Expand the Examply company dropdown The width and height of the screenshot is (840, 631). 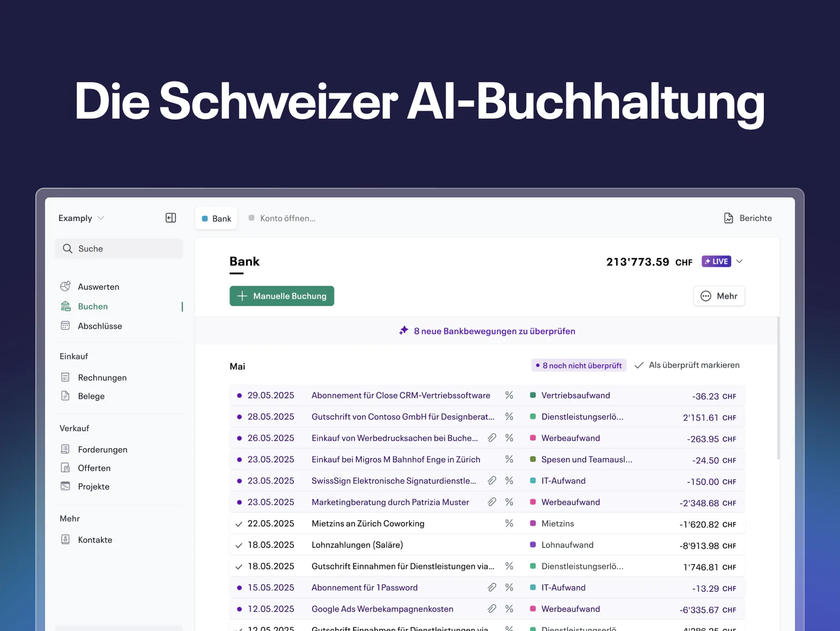pos(82,218)
